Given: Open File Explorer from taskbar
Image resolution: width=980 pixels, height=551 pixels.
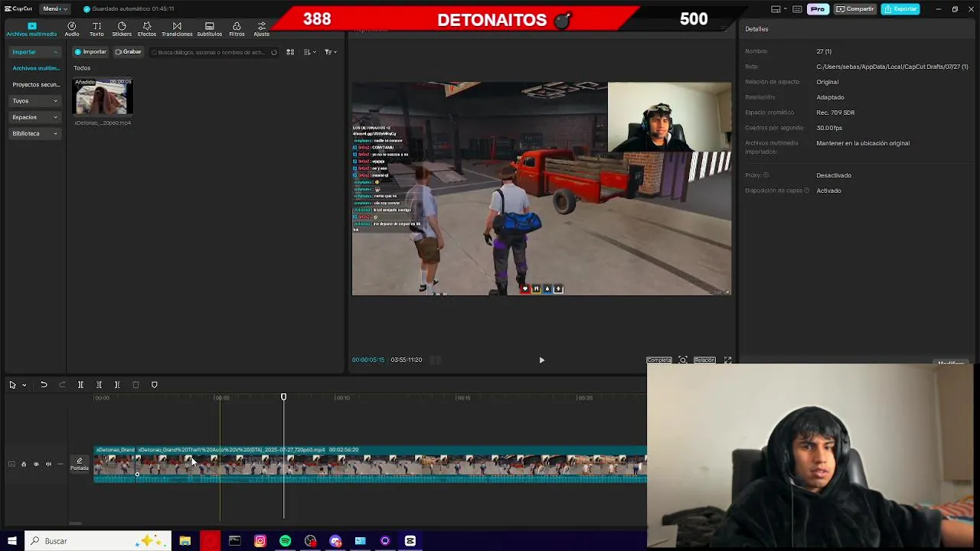Looking at the screenshot, I should point(185,541).
